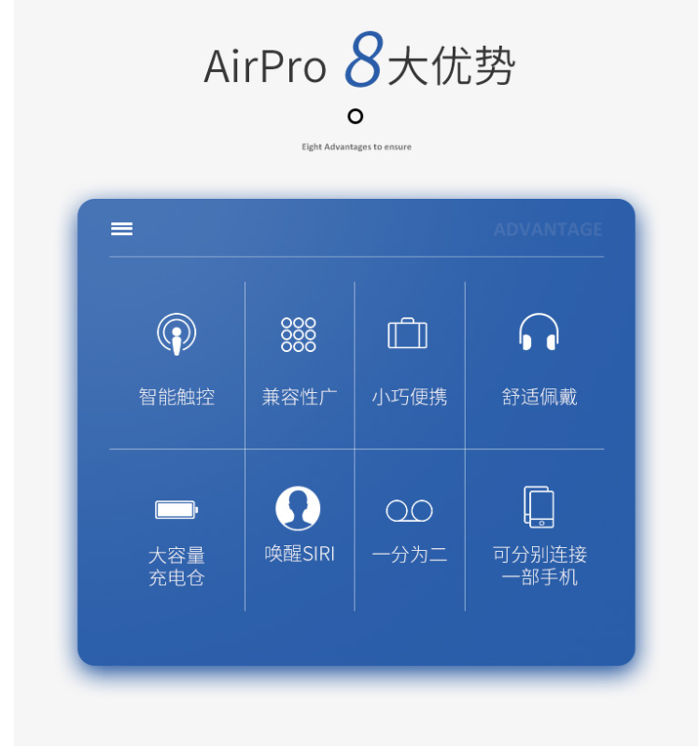Select the 舒适佩戴 label

[x=539, y=396]
